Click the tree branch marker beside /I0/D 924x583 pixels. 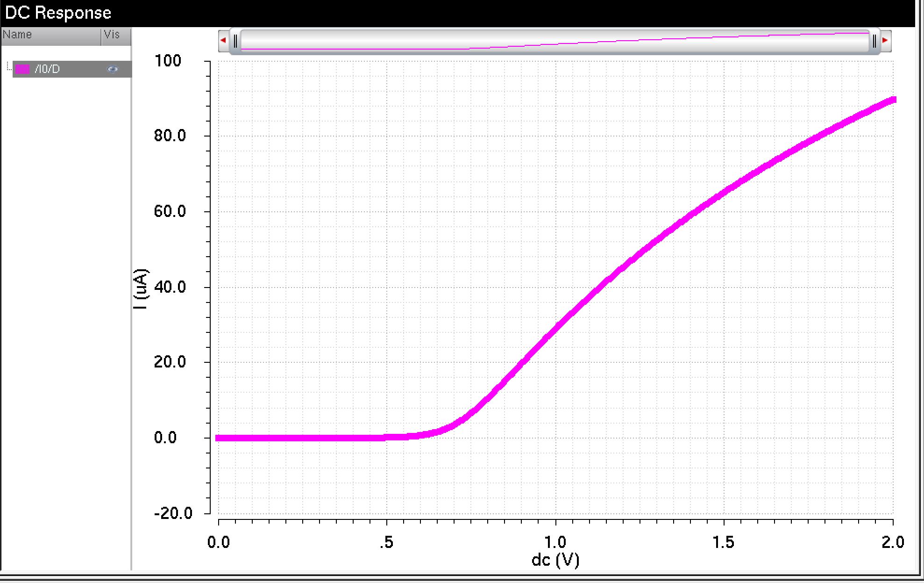point(8,66)
